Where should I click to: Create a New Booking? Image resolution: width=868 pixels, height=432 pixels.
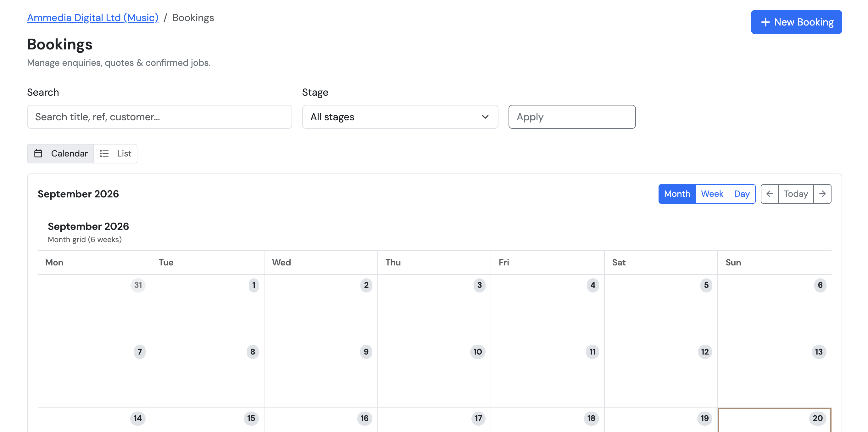[796, 22]
